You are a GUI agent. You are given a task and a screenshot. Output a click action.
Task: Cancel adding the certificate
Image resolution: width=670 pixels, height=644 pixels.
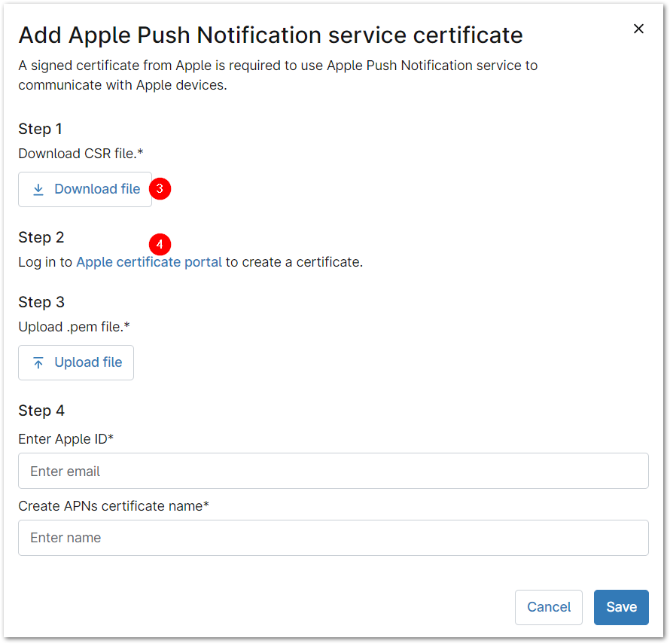(548, 607)
